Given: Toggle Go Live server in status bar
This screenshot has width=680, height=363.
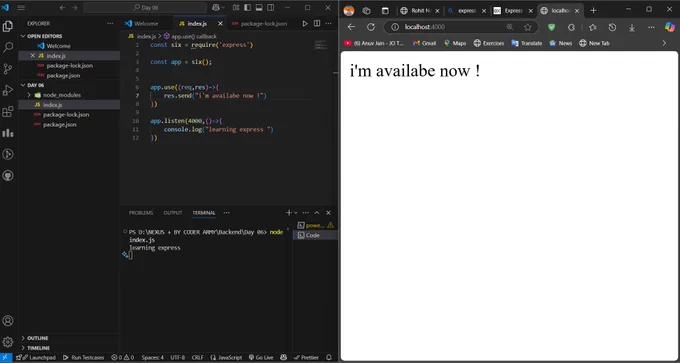Looking at the screenshot, I should click(x=261, y=357).
